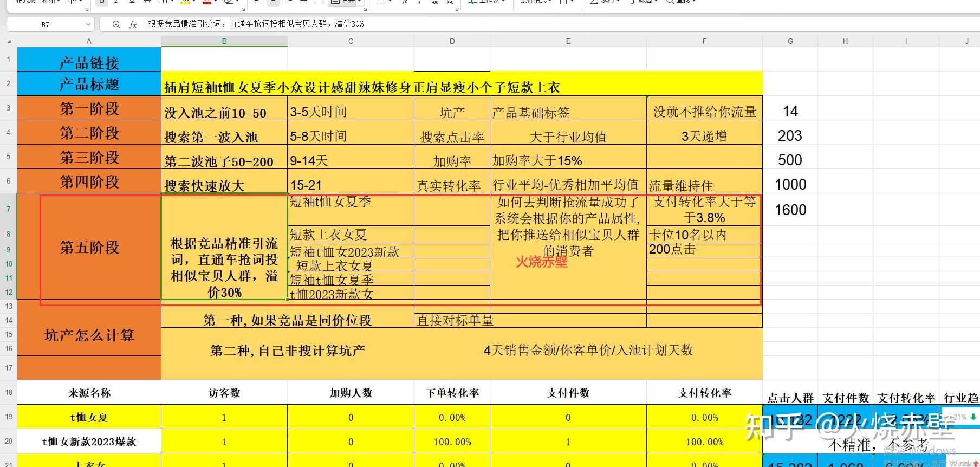Click the cell 3天递增
Viewport: 980px width, 467px height.
tap(704, 133)
